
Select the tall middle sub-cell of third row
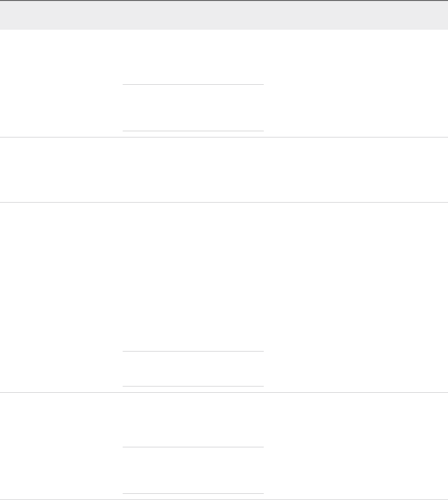point(193,276)
